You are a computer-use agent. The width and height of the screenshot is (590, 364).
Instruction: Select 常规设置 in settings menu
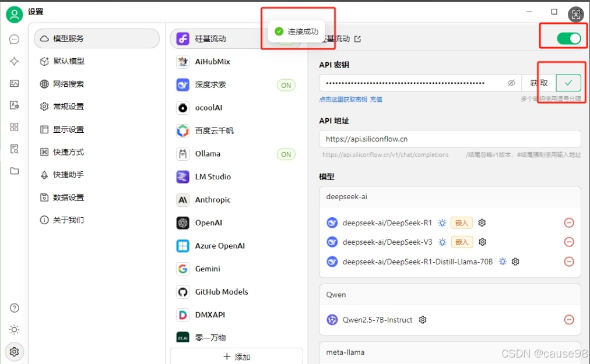[97, 107]
